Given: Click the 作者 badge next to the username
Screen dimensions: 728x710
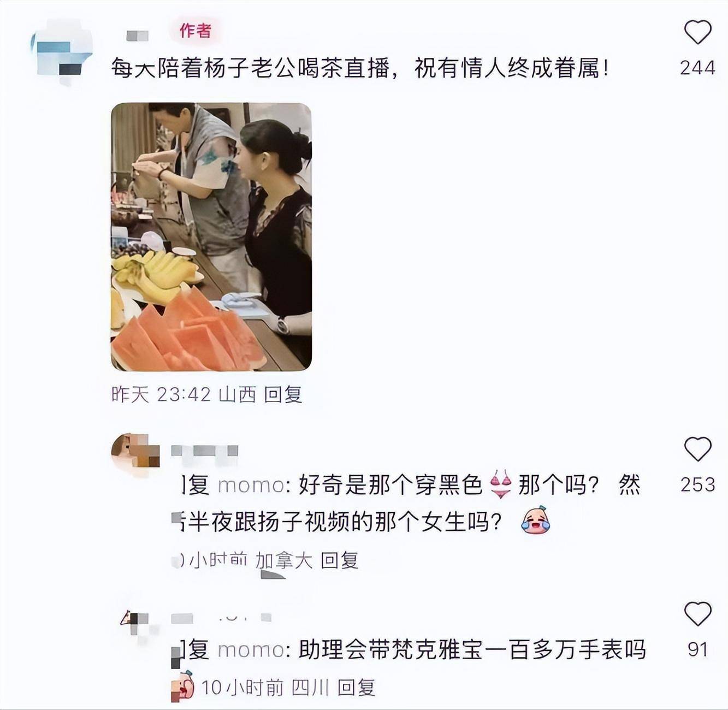Looking at the screenshot, I should click(x=196, y=31).
